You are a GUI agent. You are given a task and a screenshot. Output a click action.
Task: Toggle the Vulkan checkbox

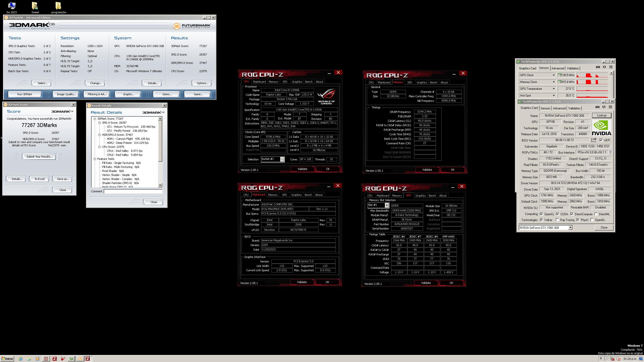[x=541, y=220]
